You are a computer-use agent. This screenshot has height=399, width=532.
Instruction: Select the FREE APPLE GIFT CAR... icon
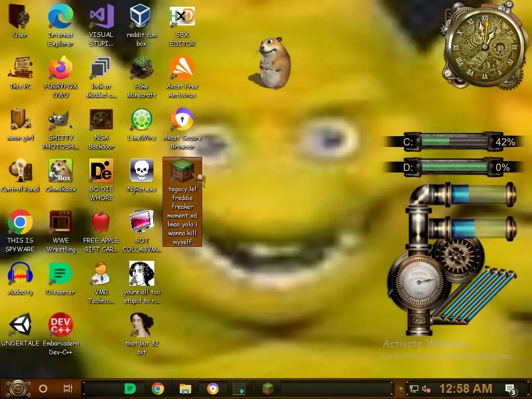click(101, 231)
